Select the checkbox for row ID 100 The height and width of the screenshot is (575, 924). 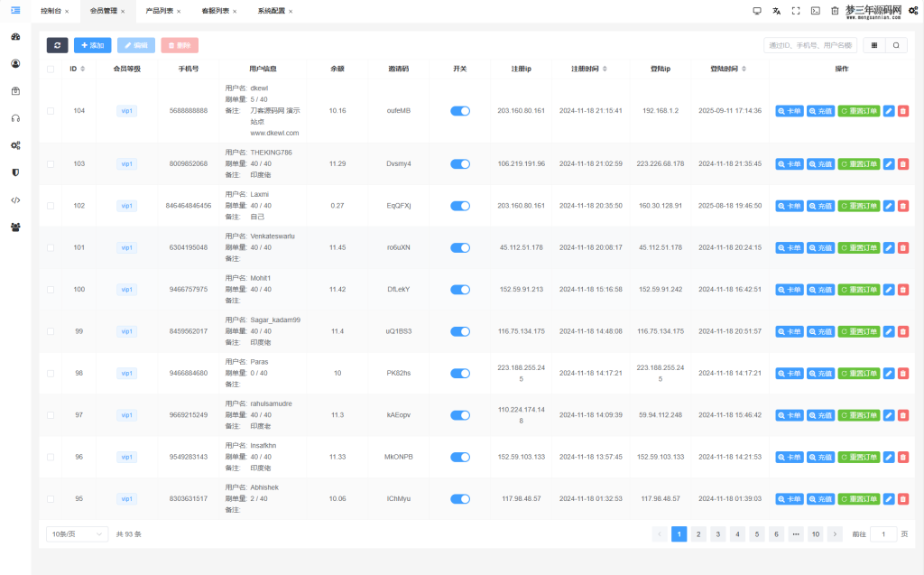pyautogui.click(x=51, y=290)
